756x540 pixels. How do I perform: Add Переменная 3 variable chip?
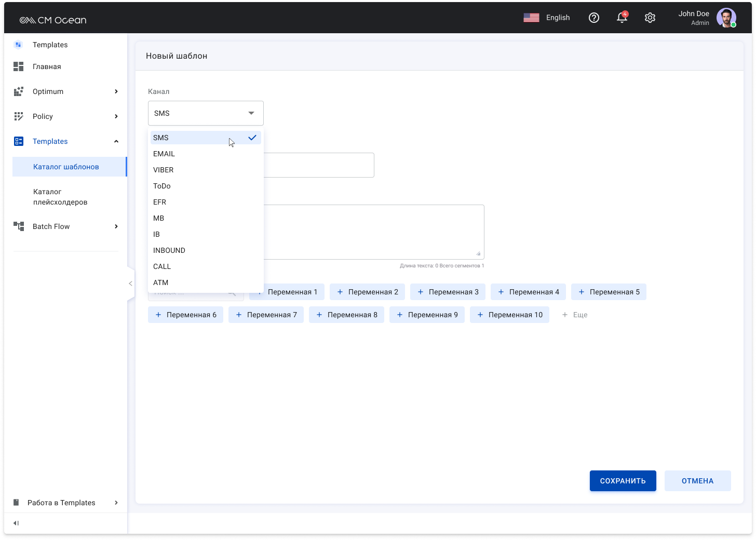click(448, 292)
